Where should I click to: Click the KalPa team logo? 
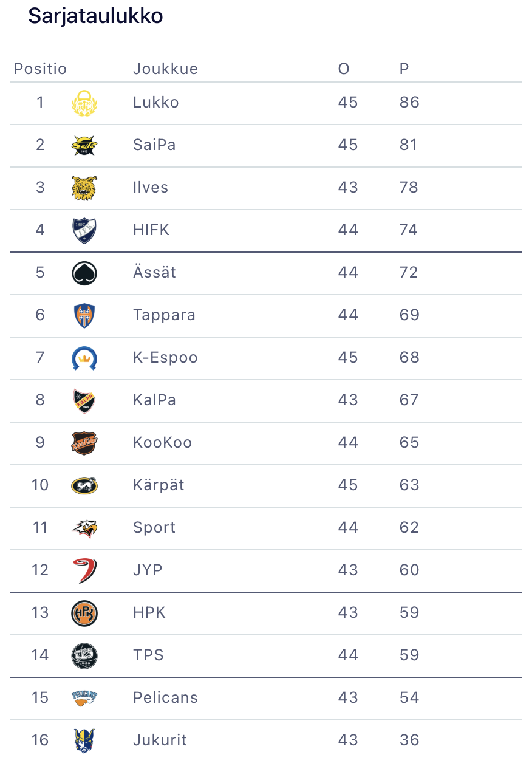coord(84,400)
